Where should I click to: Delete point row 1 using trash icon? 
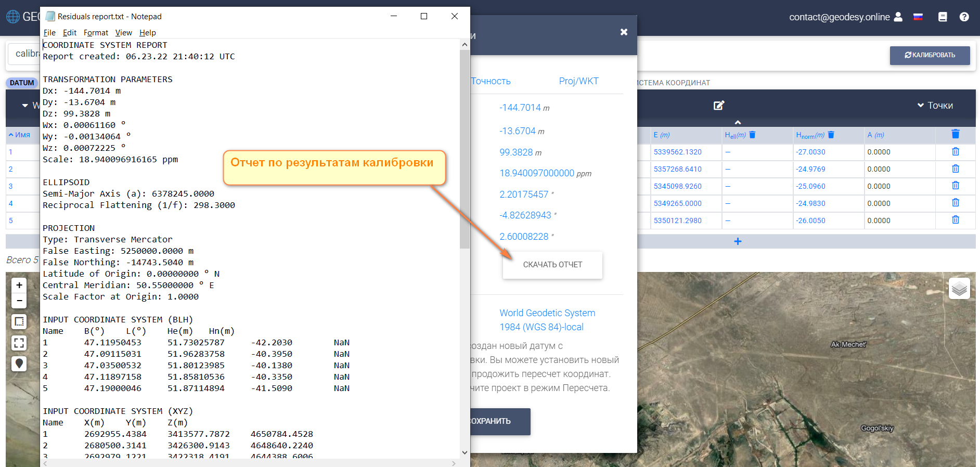pyautogui.click(x=955, y=152)
